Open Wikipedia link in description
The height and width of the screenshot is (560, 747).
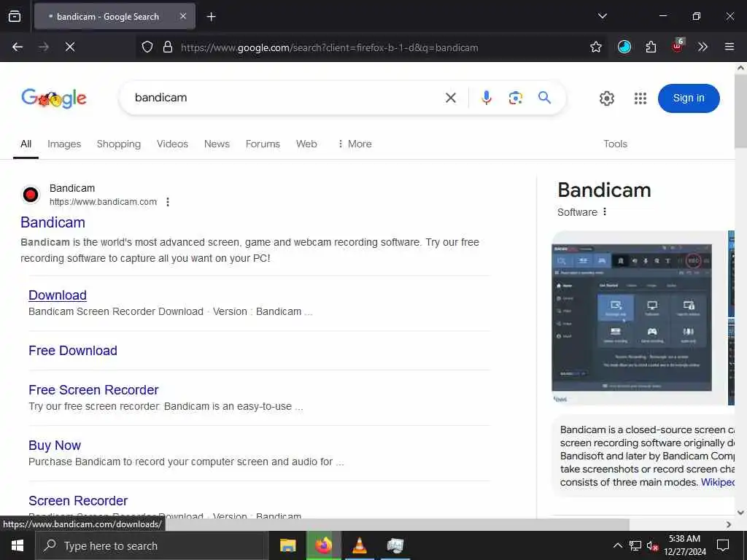(x=718, y=483)
